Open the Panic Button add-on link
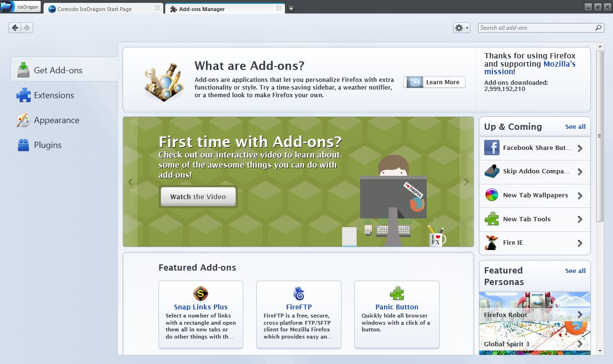Screen dimensions: 613x364 pos(397,307)
